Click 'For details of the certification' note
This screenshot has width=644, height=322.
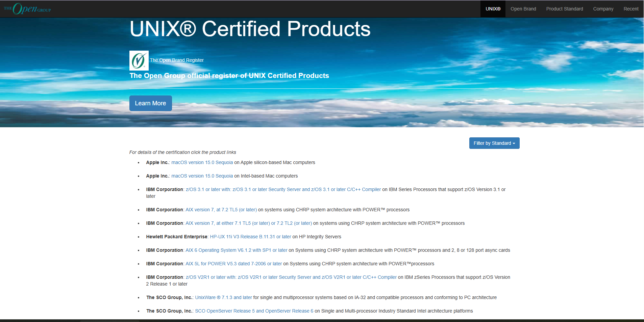[182, 152]
